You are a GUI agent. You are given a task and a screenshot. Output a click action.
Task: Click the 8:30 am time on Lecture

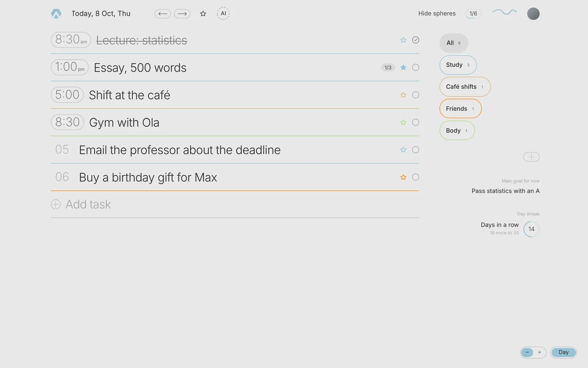(x=71, y=40)
